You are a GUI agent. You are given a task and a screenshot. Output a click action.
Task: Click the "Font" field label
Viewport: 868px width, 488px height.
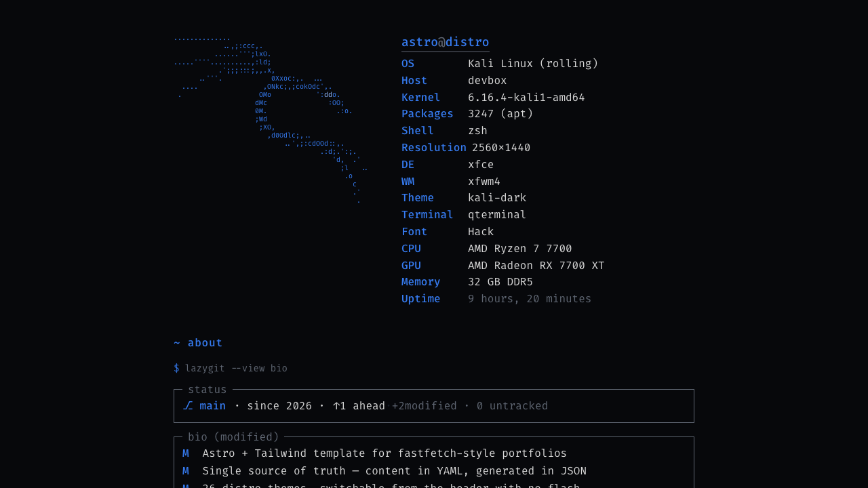coord(414,232)
